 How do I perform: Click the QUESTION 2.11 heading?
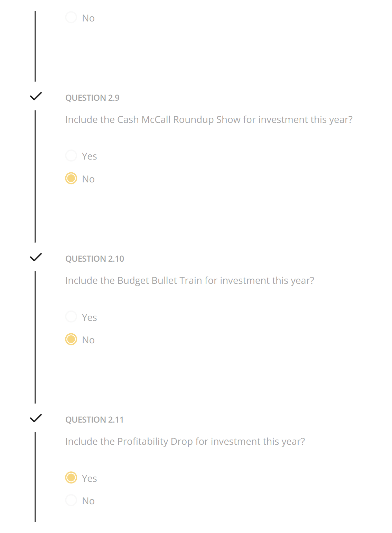tap(94, 420)
